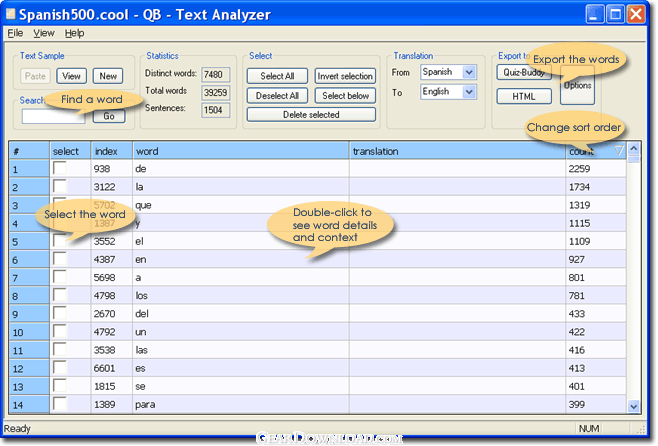Check the select box for word 'se'

(60, 386)
